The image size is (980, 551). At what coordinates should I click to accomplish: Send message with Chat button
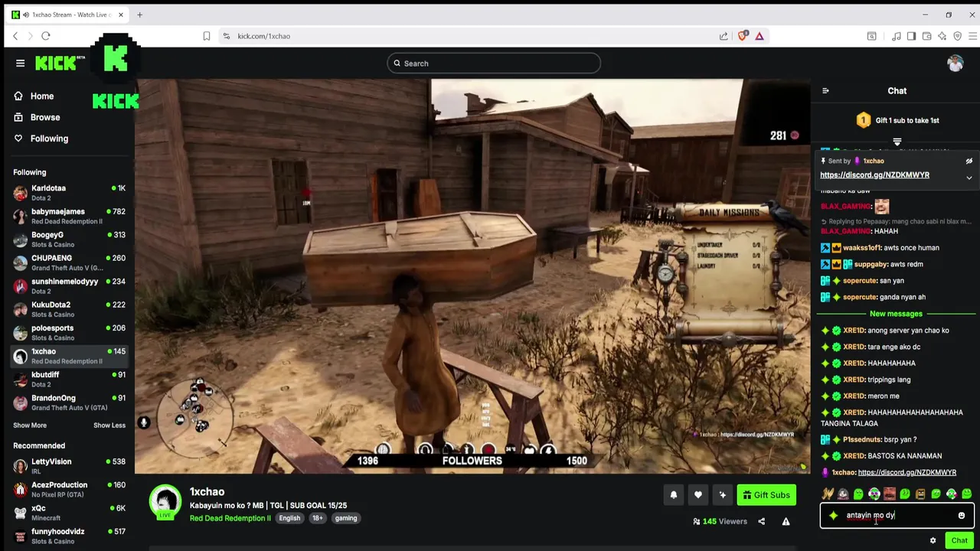959,541
